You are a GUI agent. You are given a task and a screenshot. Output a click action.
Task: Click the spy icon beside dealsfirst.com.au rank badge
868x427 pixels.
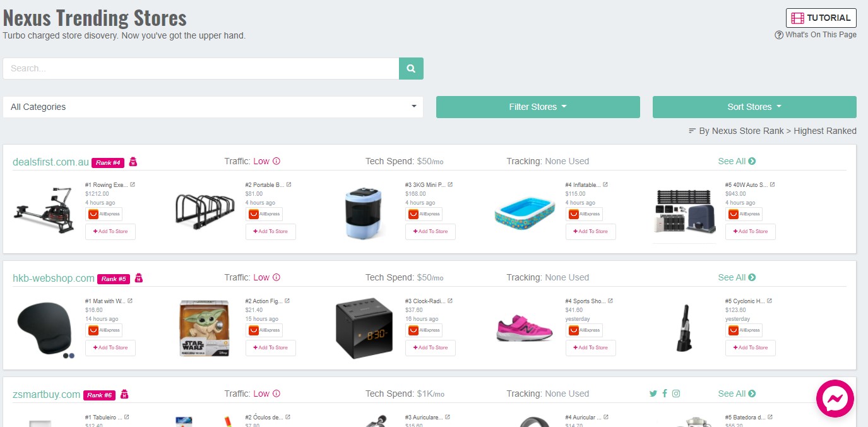(x=133, y=162)
